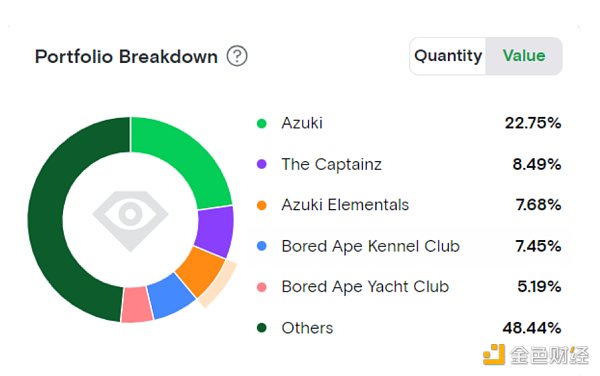600x376 pixels.
Task: Click the blue Bored Ape Kennel Club dot
Action: 262,246
